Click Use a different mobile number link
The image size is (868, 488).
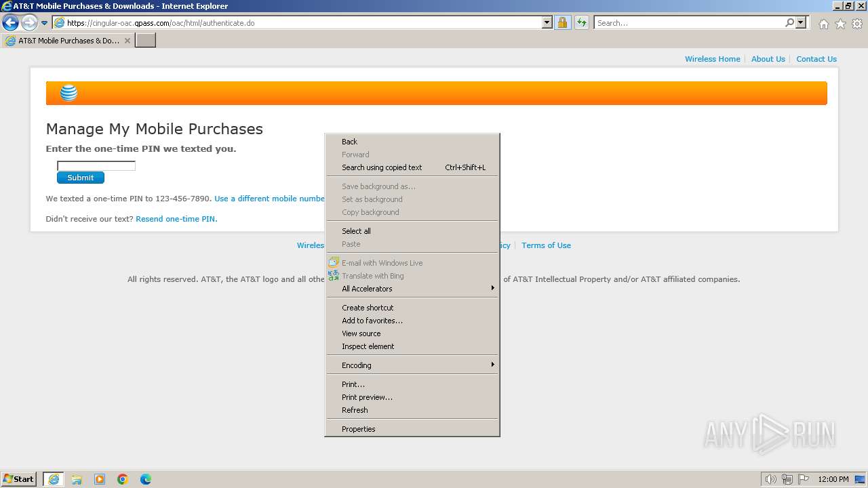tap(269, 199)
